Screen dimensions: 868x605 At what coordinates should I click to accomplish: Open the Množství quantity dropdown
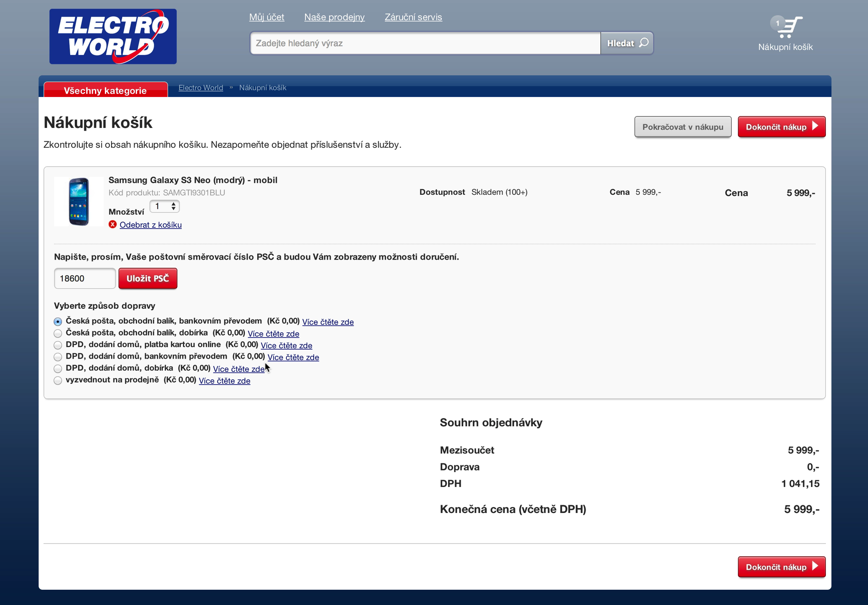pos(164,206)
